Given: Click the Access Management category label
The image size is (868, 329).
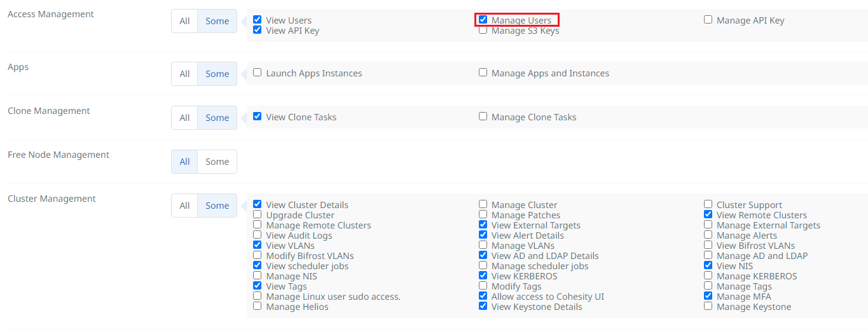Looking at the screenshot, I should tap(51, 14).
